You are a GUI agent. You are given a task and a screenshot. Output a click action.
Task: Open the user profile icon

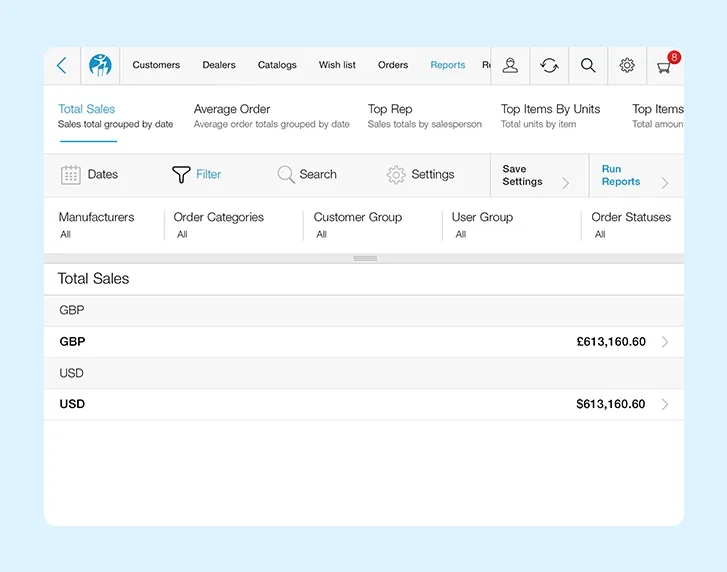pos(510,65)
